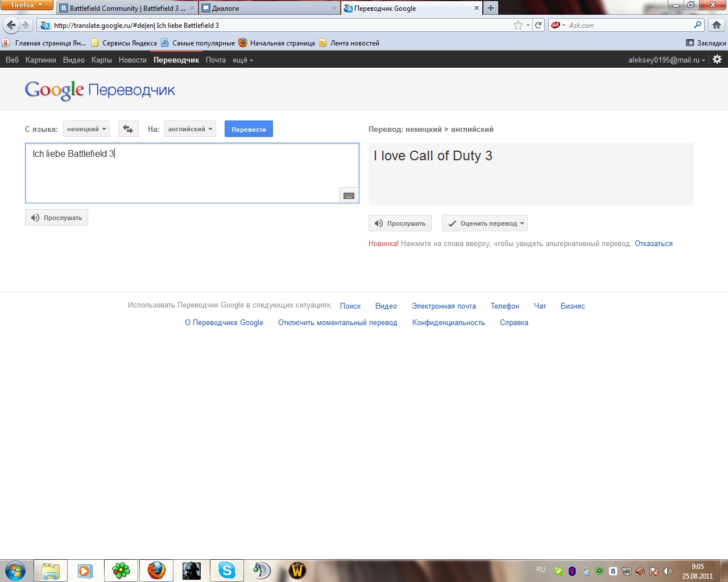
Task: Open Картинки in the Google bar
Action: 41,60
